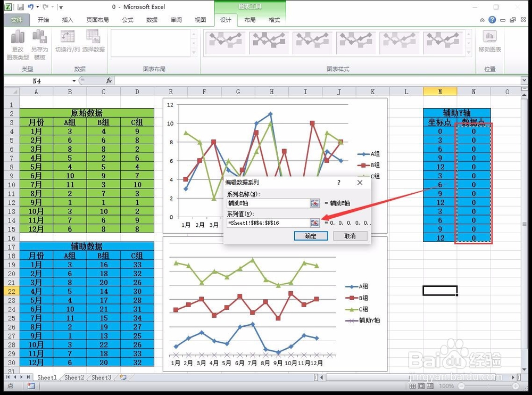Switch to the 开始 ribbon tab
Viewport: 532px width, 395px height.
click(43, 20)
